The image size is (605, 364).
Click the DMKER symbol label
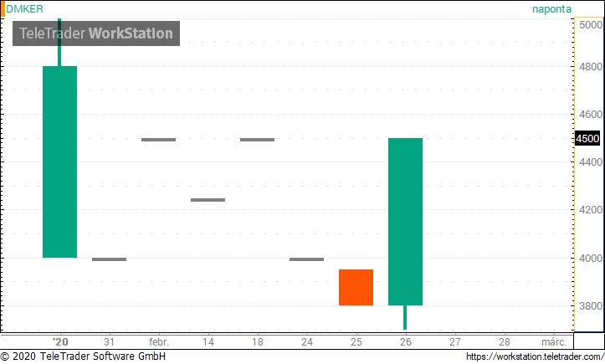tap(25, 9)
